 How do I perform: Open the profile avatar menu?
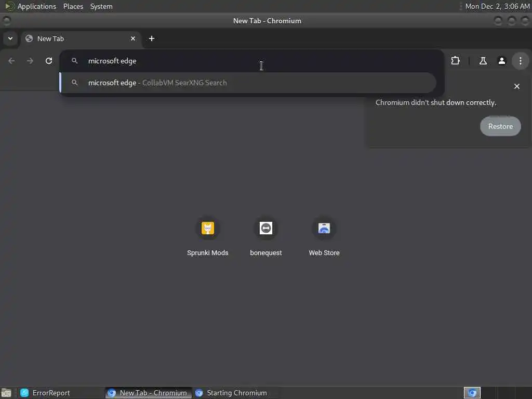point(501,61)
